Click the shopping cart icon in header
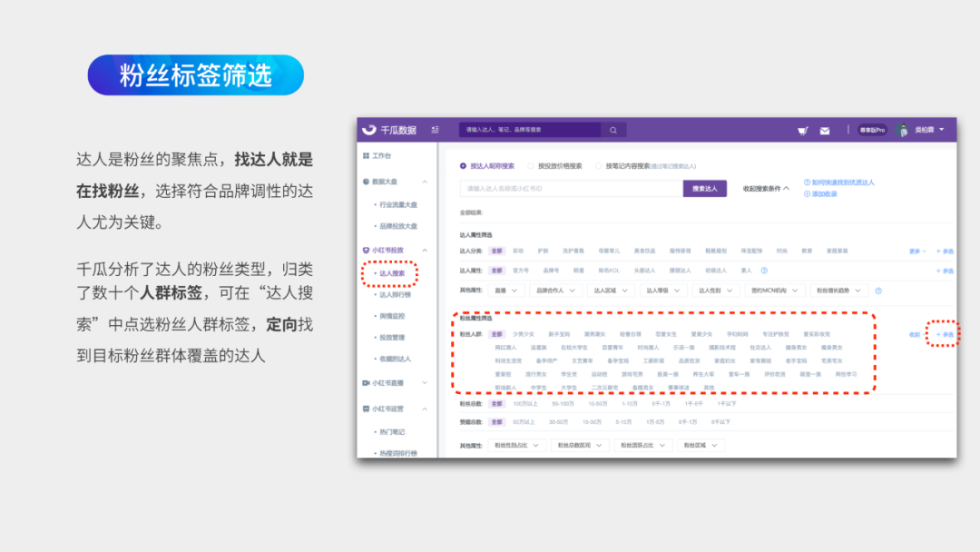The width and height of the screenshot is (980, 552). point(802,131)
